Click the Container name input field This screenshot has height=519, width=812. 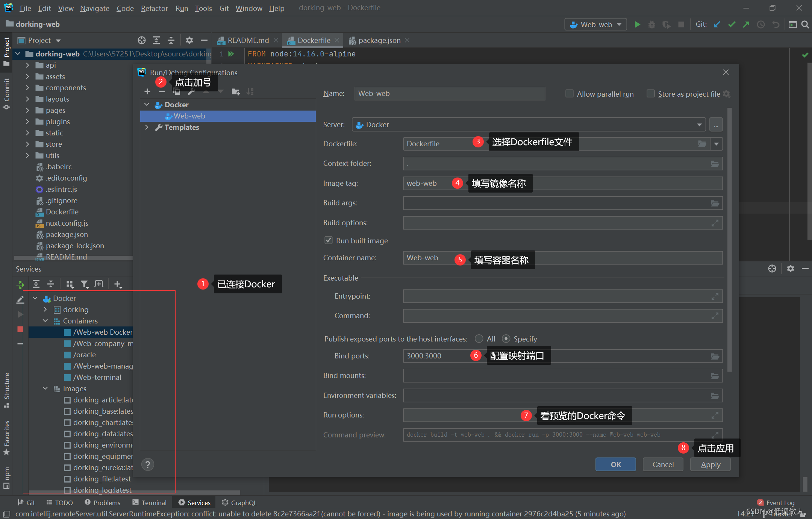563,258
